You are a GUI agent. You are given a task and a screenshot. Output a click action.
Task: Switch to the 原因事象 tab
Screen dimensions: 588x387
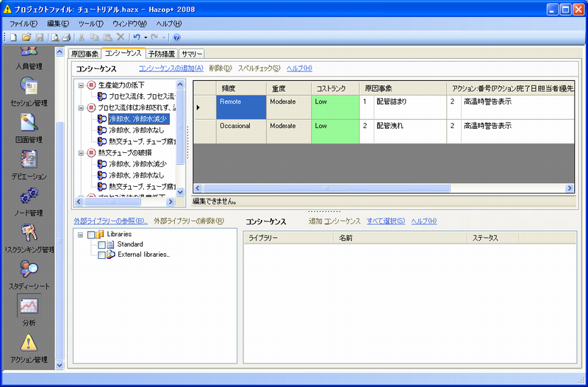coord(85,54)
